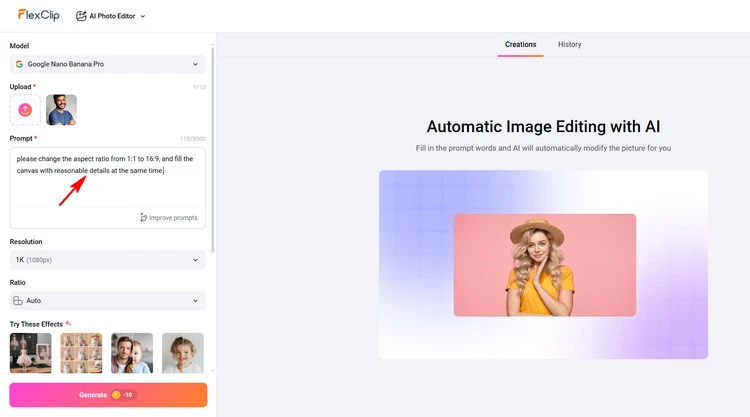Open the Google Nano Banana Pro model dropdown
Image resolution: width=750 pixels, height=417 pixels.
click(x=108, y=64)
